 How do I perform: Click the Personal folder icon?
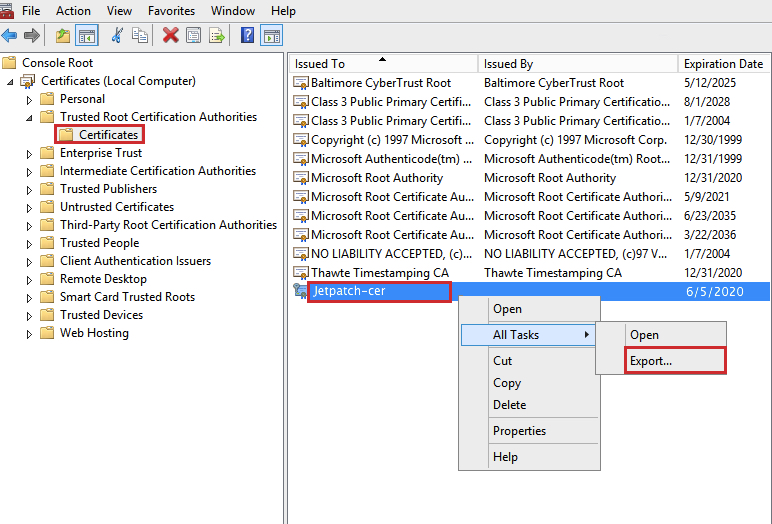point(47,98)
